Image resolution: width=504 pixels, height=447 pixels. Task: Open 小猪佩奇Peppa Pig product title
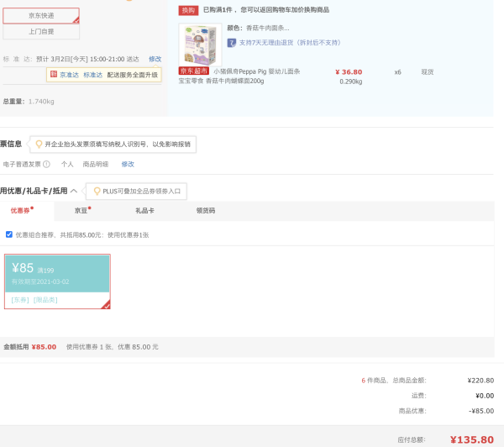coord(239,76)
